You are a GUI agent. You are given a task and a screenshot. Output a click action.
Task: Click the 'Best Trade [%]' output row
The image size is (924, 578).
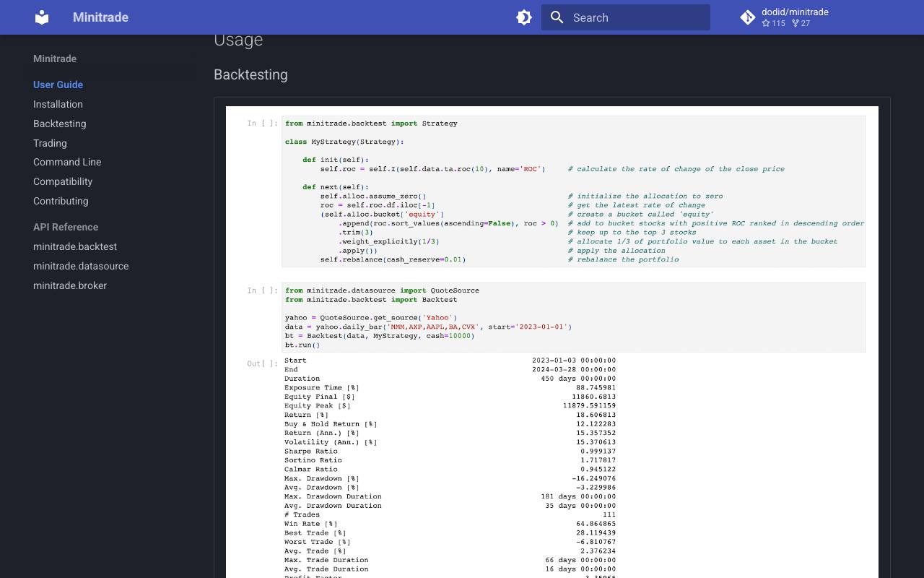pos(450,532)
